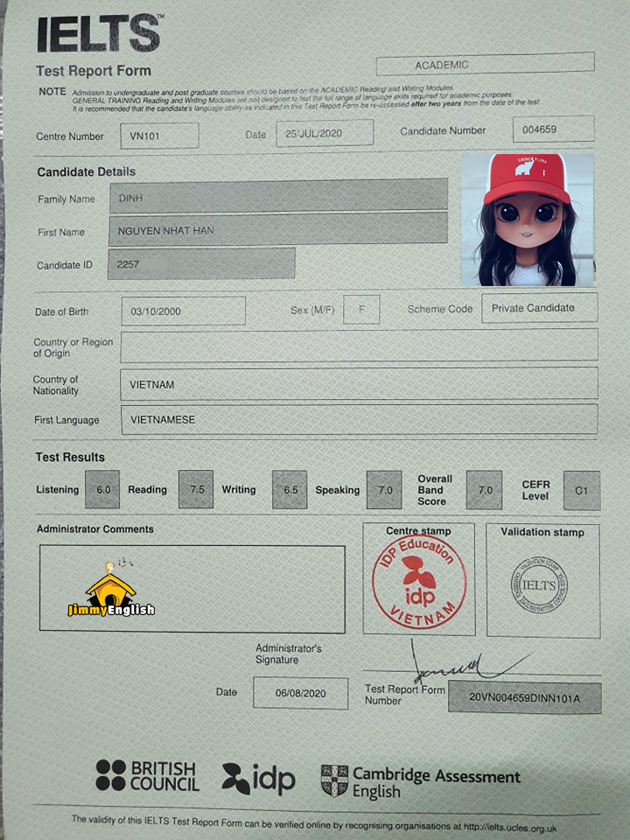Viewport: 630px width, 840px height.
Task: Click the Writing score 6.5
Action: [290, 490]
